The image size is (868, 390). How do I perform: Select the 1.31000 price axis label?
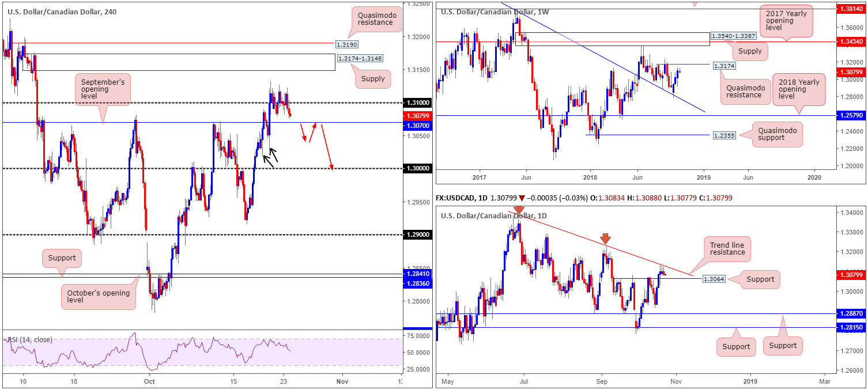point(417,103)
